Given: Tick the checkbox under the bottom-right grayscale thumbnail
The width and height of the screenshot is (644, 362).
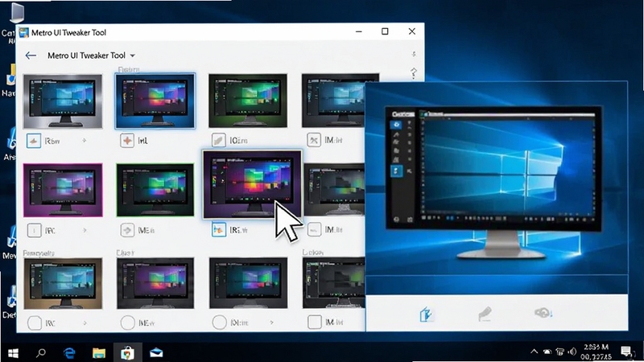Looking at the screenshot, I should point(315,323).
